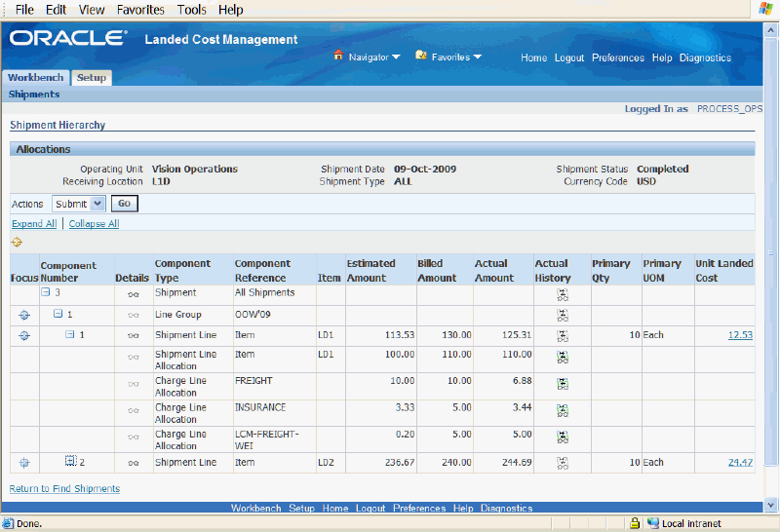The width and height of the screenshot is (780, 532).
Task: Focus on Shipment Line LD2 row
Action: click(23, 463)
